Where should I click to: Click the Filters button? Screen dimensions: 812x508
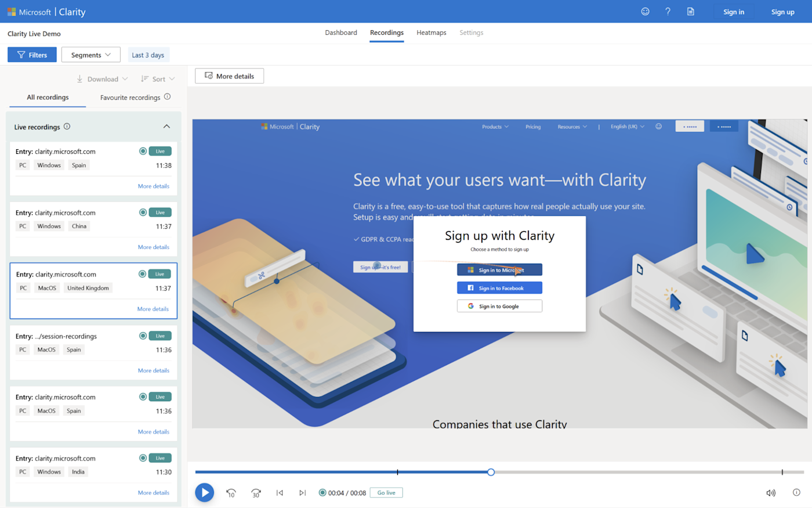coord(32,55)
